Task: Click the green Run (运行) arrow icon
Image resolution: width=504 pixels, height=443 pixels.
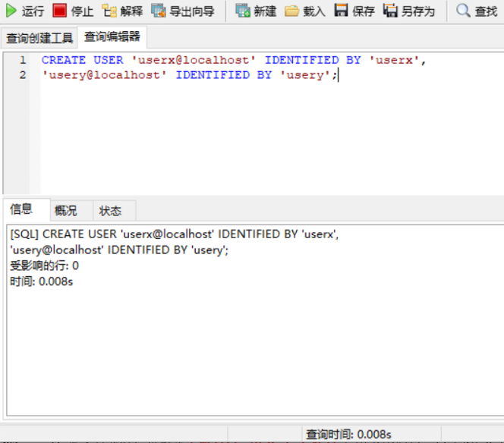Action: coord(11,11)
